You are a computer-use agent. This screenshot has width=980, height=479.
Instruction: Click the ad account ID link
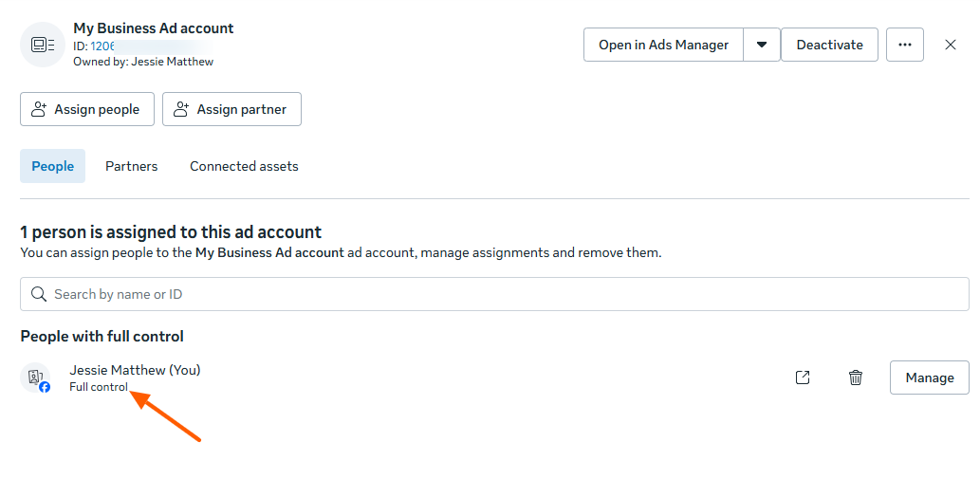click(x=103, y=46)
